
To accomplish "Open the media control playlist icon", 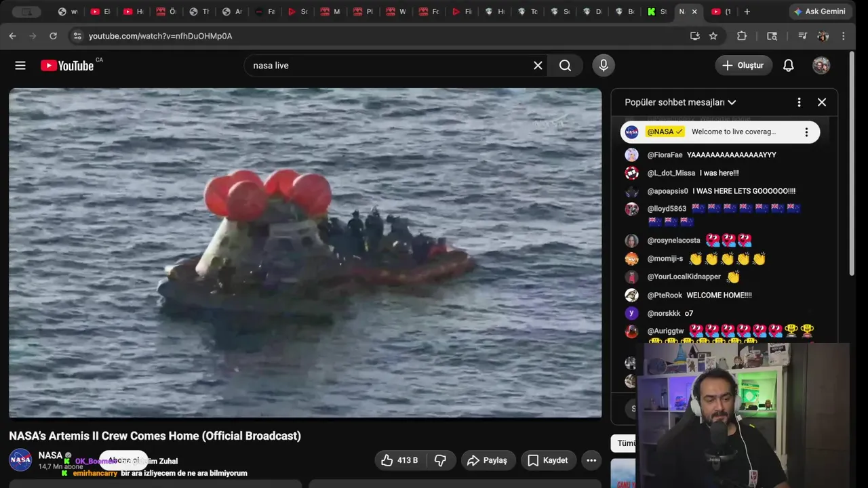I will [802, 36].
